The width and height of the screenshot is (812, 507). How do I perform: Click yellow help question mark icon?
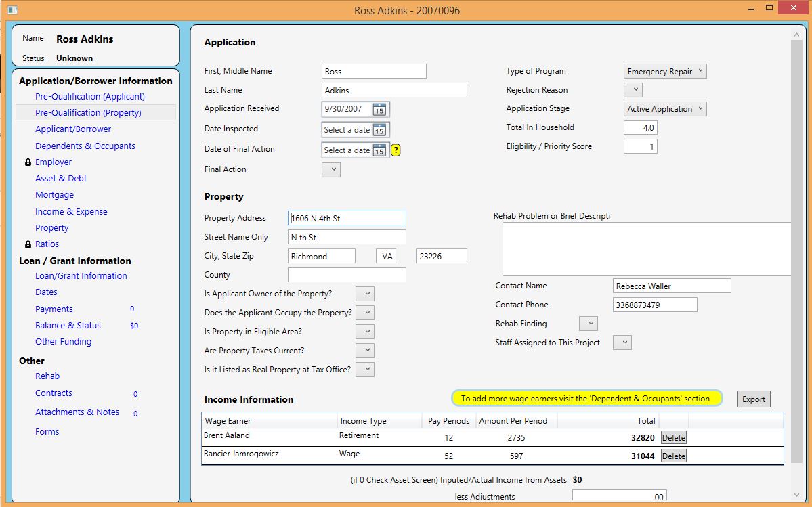(396, 150)
